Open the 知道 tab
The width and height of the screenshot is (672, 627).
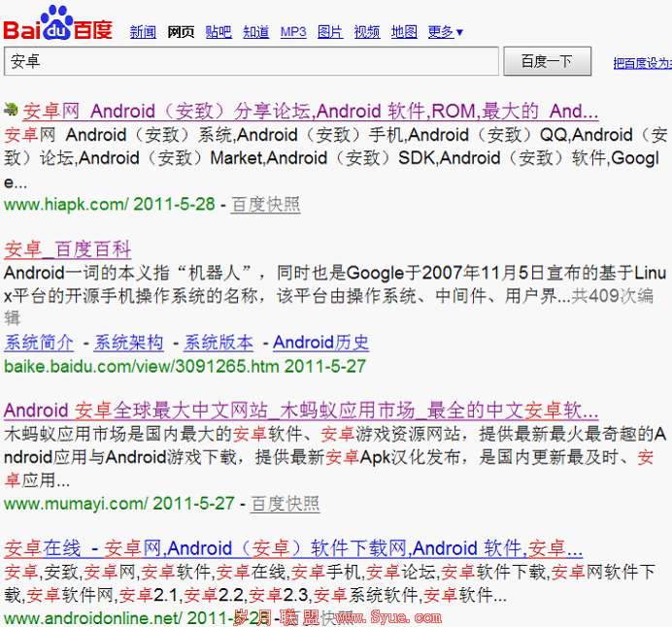[255, 32]
